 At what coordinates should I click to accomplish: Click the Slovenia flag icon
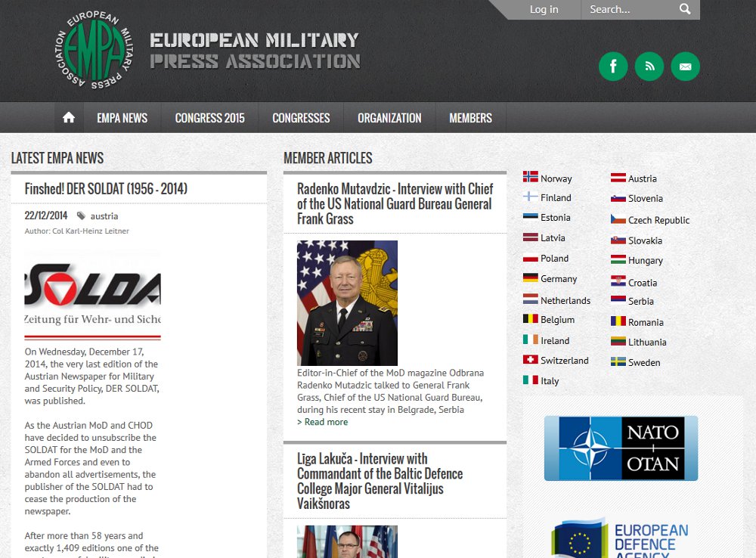(618, 198)
